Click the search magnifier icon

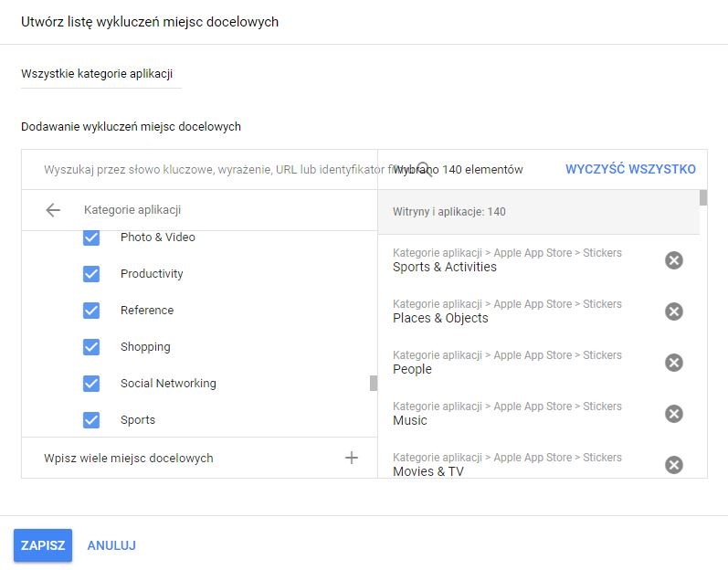coord(424,169)
